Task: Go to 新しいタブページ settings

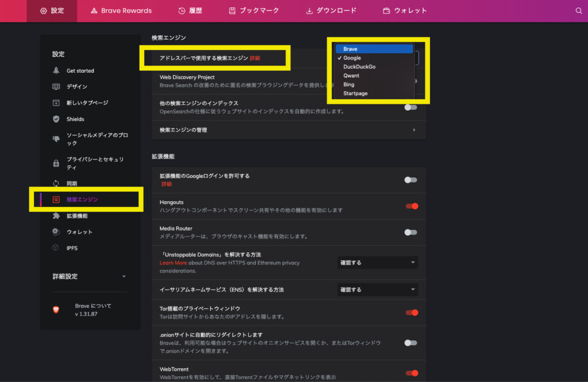Action: pyautogui.click(x=87, y=103)
